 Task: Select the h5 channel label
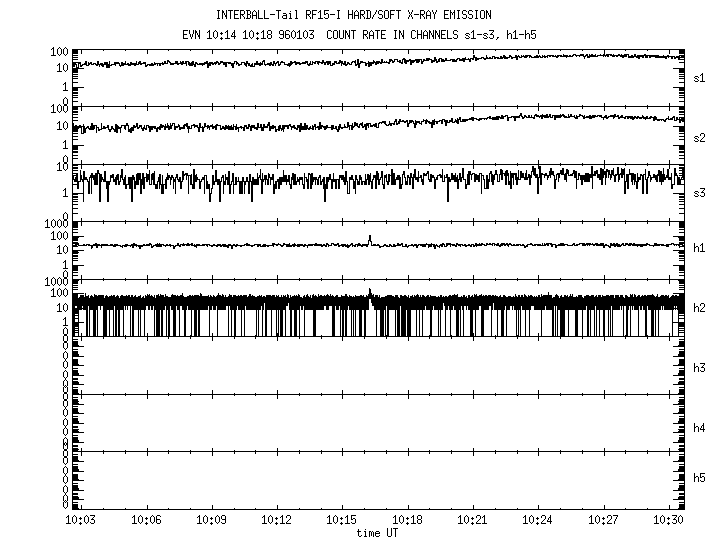(700, 479)
